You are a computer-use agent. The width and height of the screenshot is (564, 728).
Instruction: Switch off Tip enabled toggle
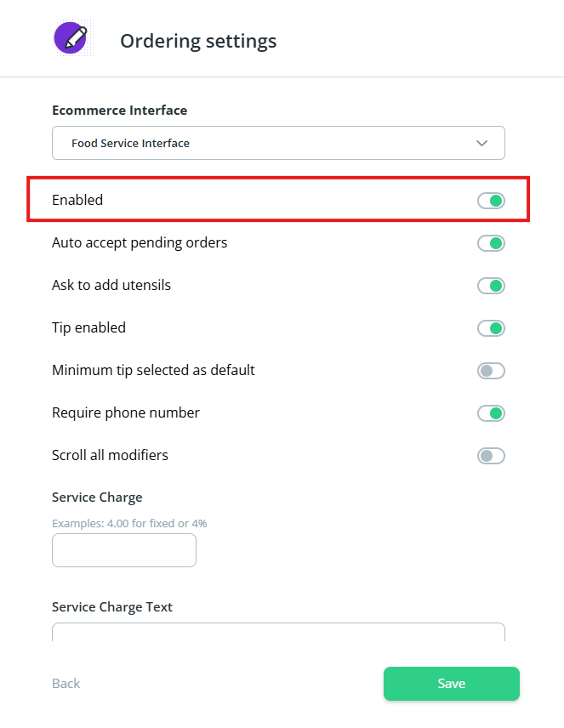tap(491, 328)
